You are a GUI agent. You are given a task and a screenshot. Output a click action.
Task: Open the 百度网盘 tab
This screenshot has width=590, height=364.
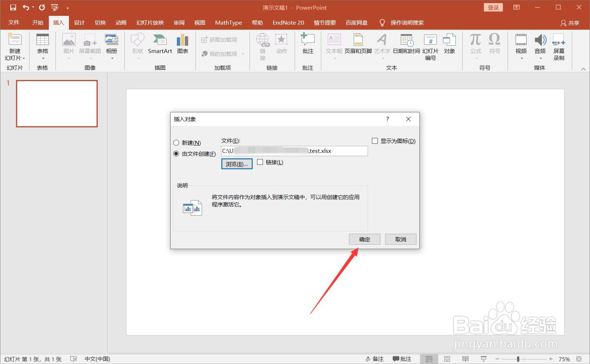[x=357, y=22]
